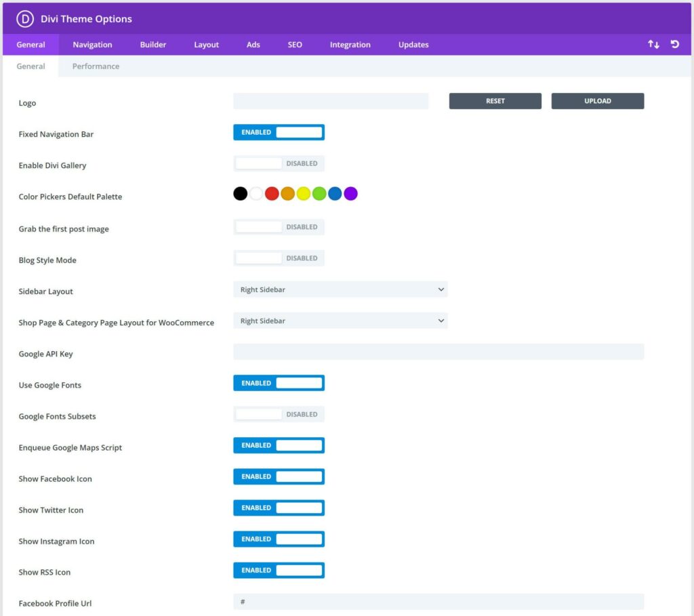Click the reset-to-defaults circular arrow icon
694x616 pixels.
(674, 44)
